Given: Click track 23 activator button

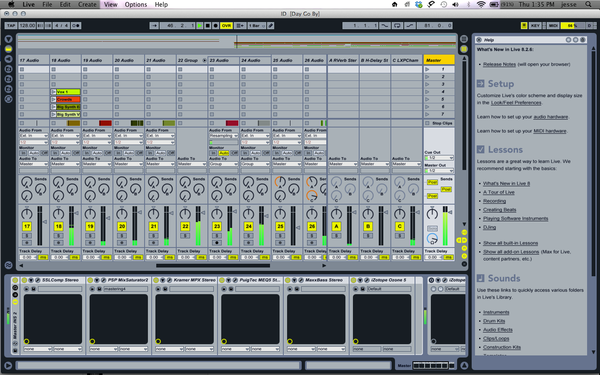Looking at the screenshot, I should pos(217,226).
